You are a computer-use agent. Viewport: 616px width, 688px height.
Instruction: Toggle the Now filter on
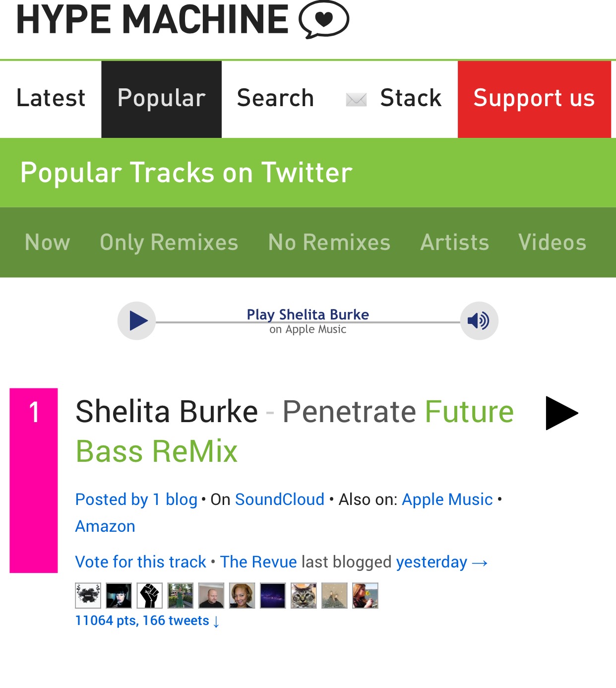point(47,243)
